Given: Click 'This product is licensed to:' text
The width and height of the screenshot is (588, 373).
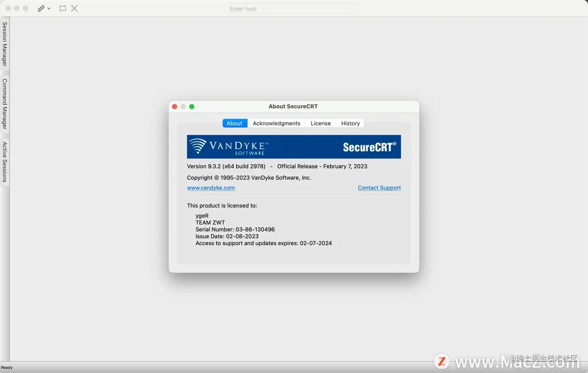Looking at the screenshot, I should tap(222, 206).
